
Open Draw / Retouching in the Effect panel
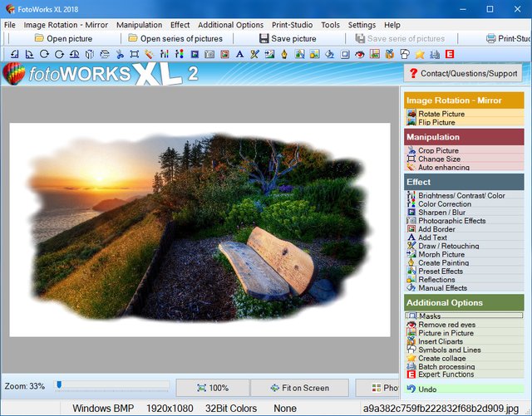coord(464,246)
